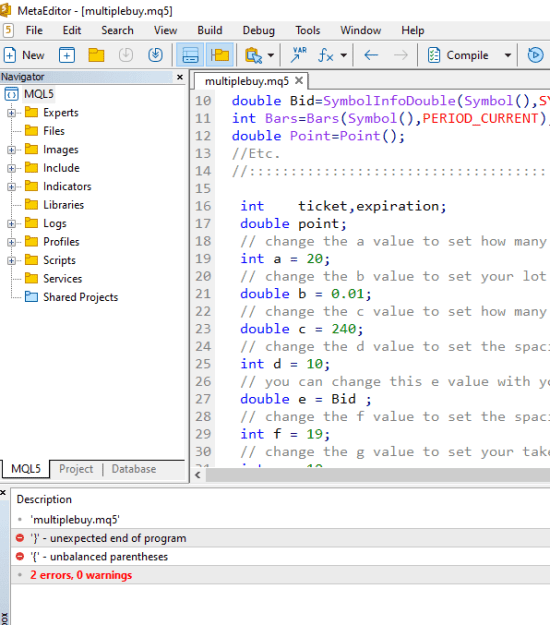Click the grayed save download icon

(126, 55)
